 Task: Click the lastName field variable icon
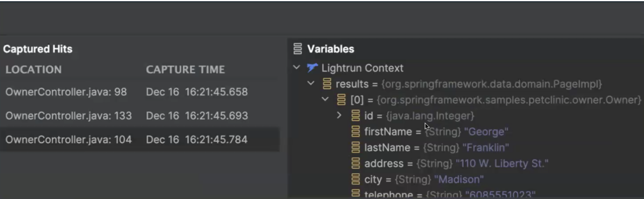[356, 148]
